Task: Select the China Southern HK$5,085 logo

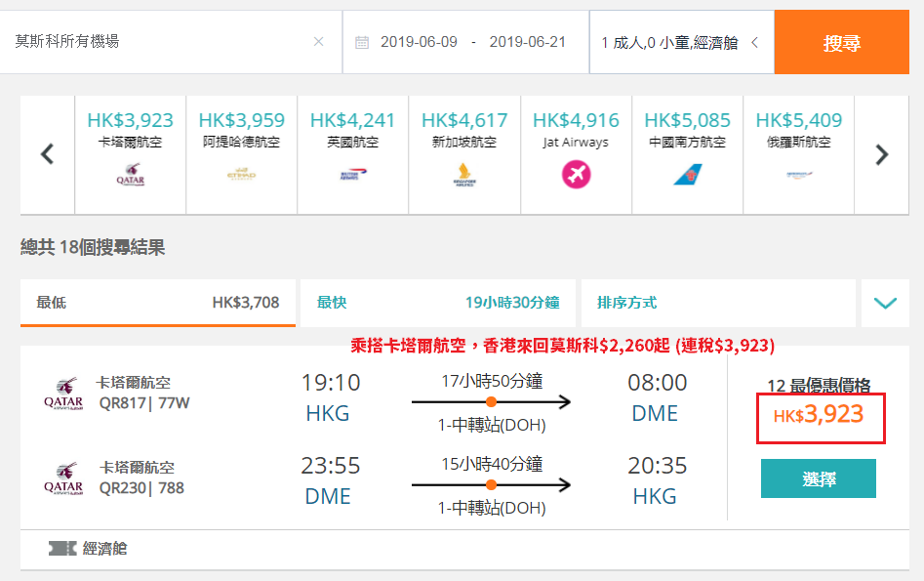Action: (x=688, y=175)
